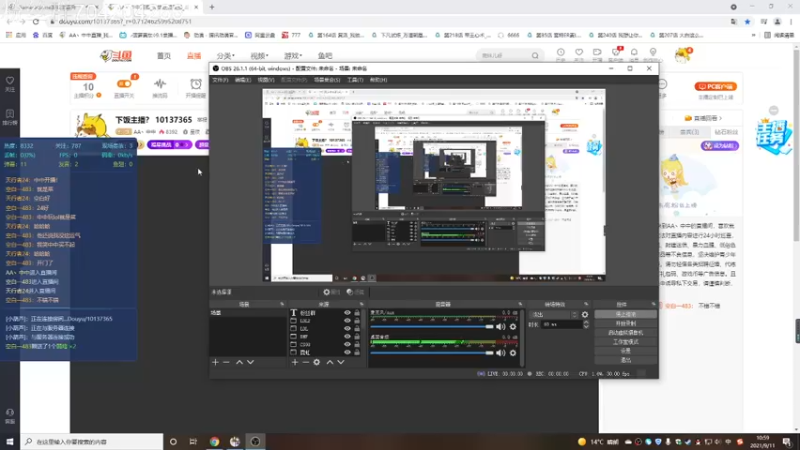Mute the 桌面音频 speaker icon
The width and height of the screenshot is (800, 450).
(501, 353)
